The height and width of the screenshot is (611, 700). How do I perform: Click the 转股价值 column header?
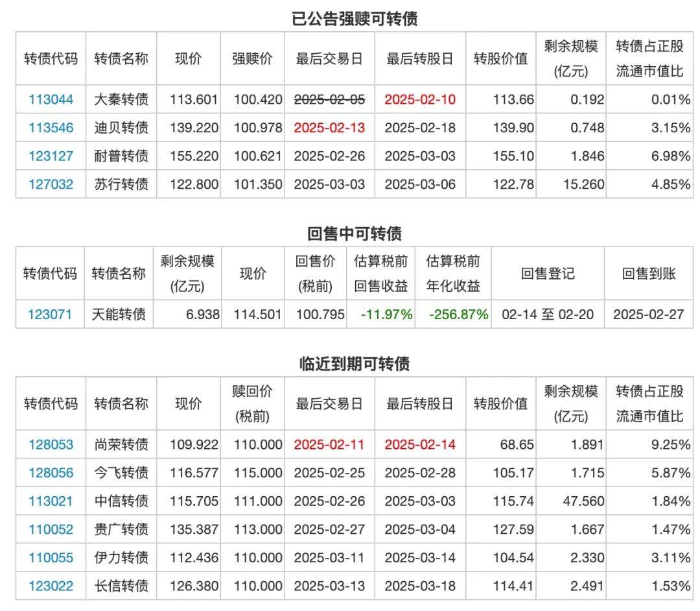click(x=500, y=57)
